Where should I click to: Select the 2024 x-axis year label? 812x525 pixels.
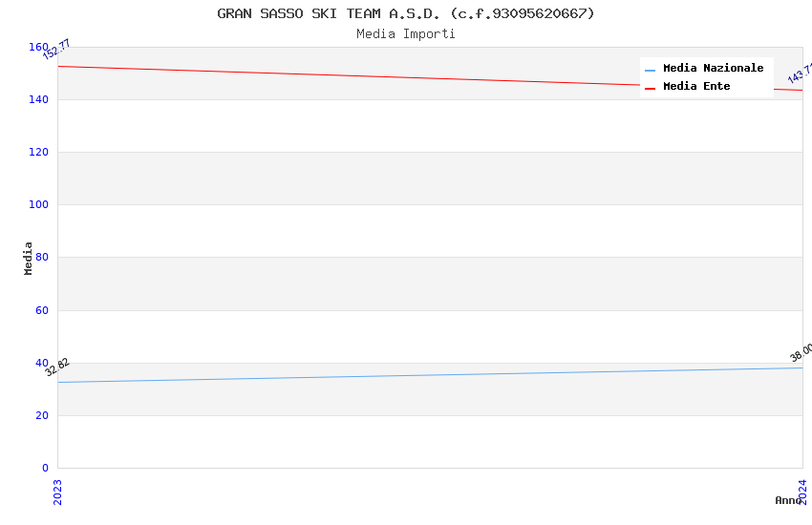click(x=802, y=492)
